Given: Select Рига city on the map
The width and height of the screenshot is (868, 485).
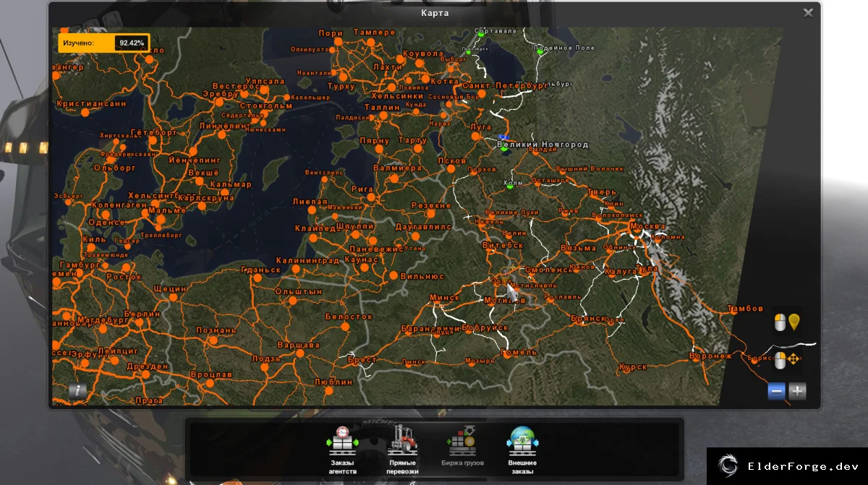Looking at the screenshot, I should click(x=361, y=189).
